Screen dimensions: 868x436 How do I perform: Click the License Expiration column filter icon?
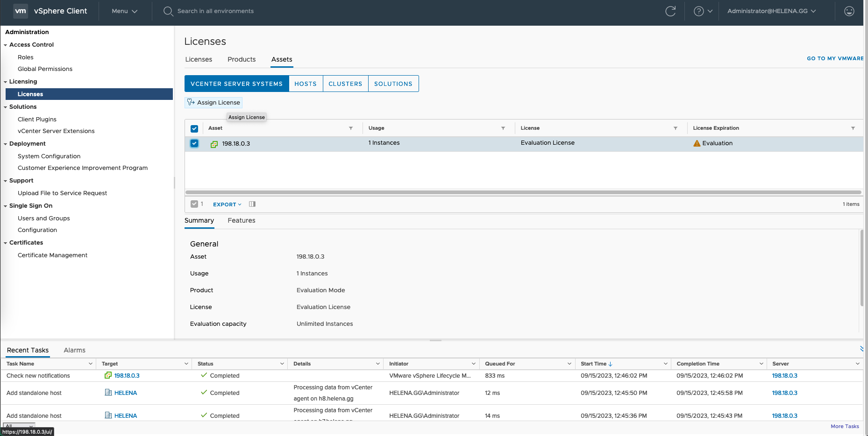coord(853,128)
